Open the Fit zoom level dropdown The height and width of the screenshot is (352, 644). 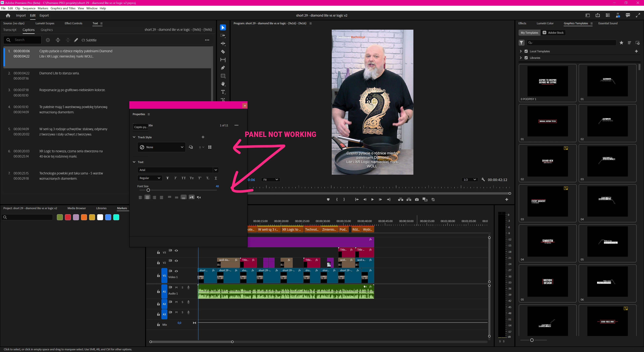coord(270,179)
